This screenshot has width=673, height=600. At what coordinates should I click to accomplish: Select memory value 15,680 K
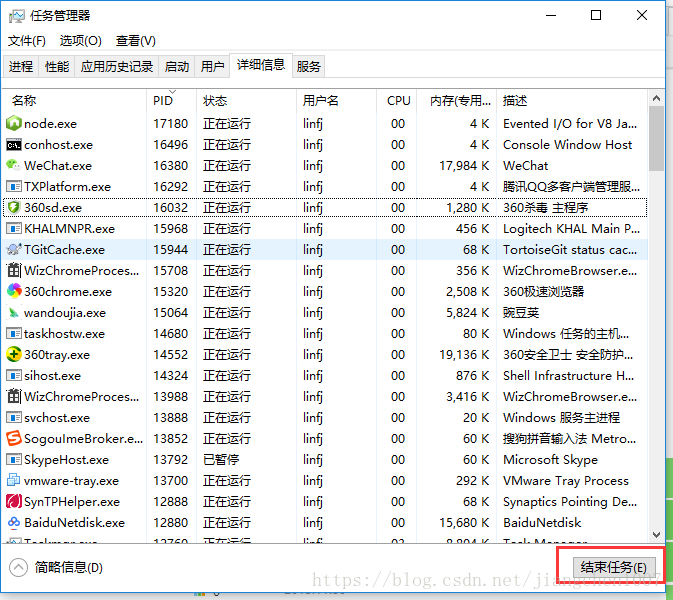click(464, 523)
